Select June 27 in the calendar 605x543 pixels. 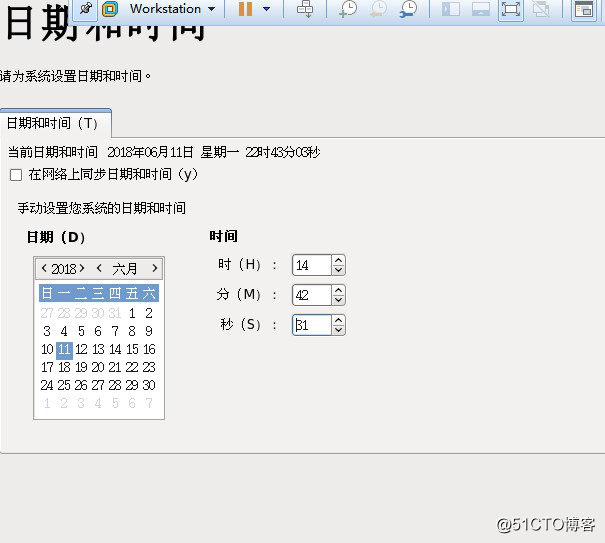[98, 385]
